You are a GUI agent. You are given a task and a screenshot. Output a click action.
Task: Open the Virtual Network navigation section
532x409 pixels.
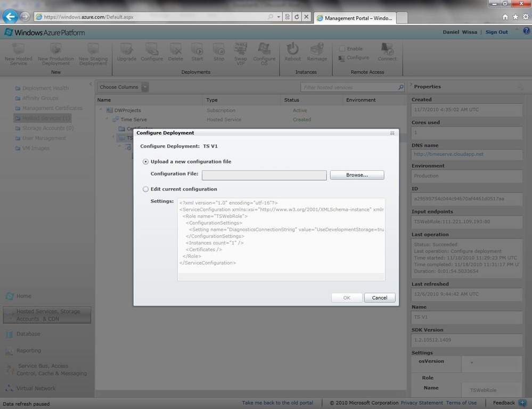[x=36, y=388]
